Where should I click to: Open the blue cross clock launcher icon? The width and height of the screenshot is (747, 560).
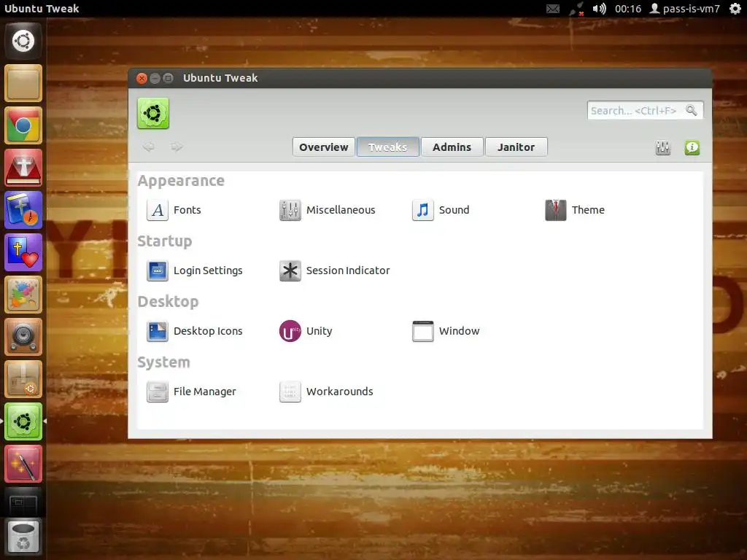pyautogui.click(x=23, y=210)
